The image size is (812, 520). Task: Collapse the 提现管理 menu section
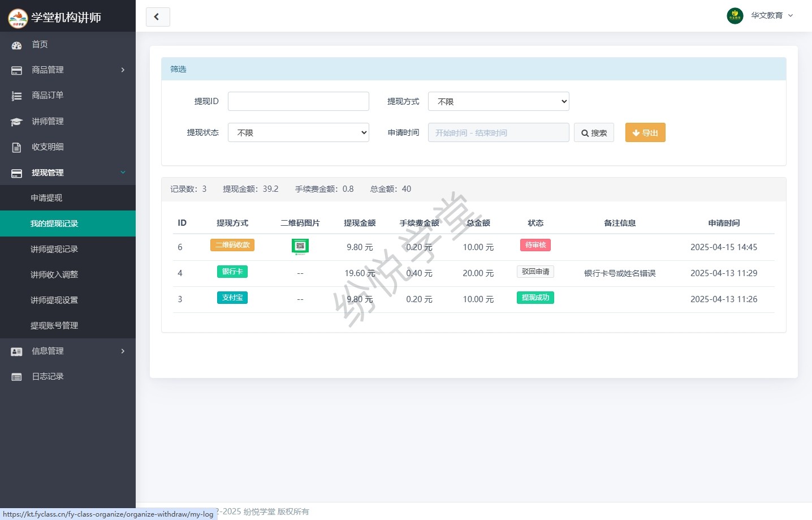click(x=123, y=173)
